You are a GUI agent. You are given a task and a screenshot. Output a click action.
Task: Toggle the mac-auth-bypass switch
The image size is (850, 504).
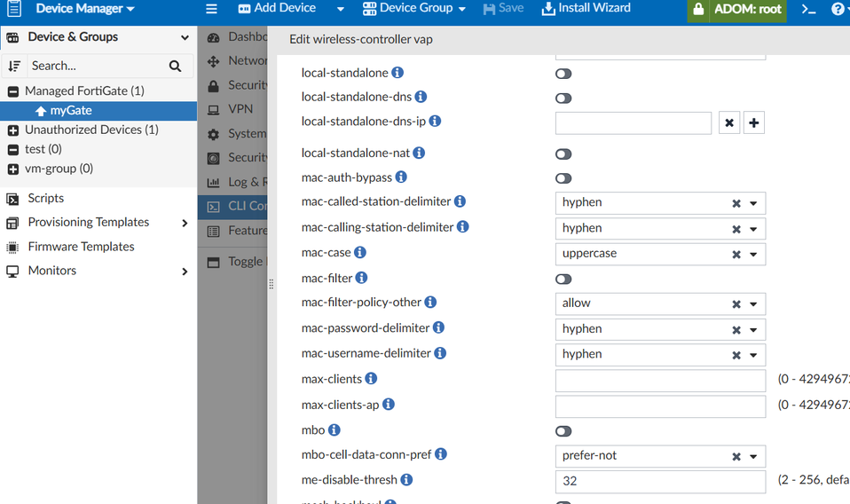coord(563,178)
